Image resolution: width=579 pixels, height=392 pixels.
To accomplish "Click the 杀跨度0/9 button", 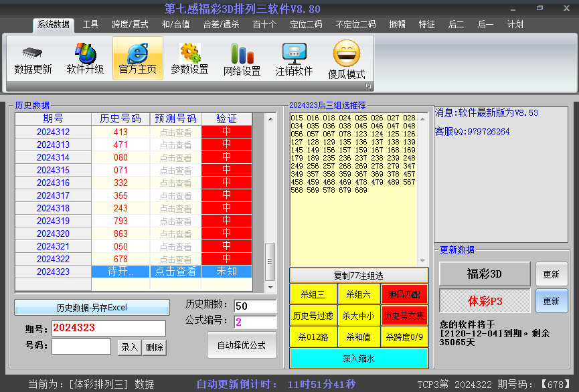I will pos(404,337).
